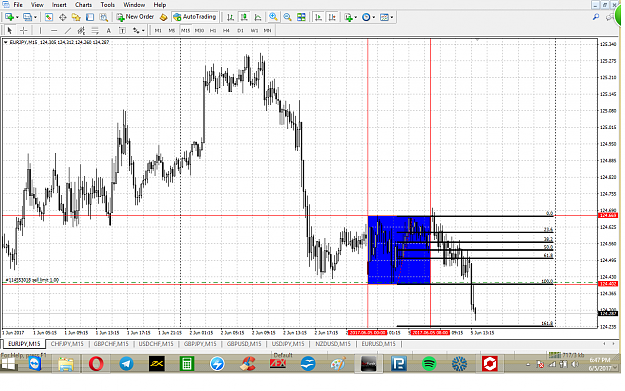The height and width of the screenshot is (391, 625).
Task: Select the M15 timeframe button
Action: 185,30
